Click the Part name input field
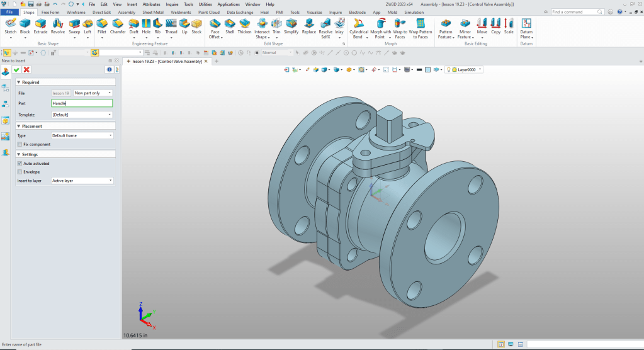 (x=82, y=103)
